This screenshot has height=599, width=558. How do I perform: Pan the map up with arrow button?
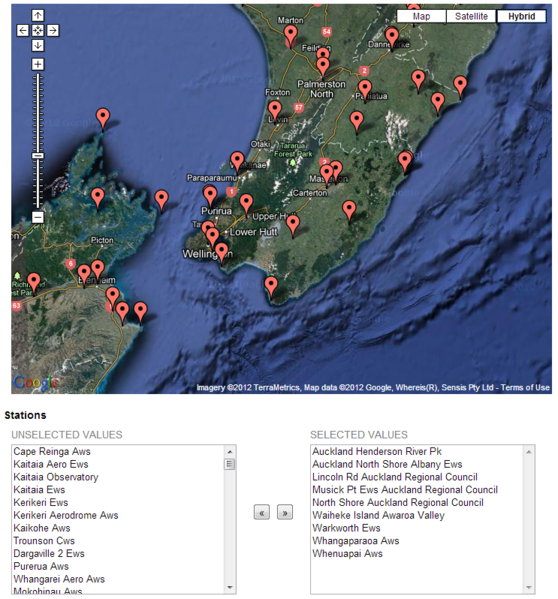(37, 16)
